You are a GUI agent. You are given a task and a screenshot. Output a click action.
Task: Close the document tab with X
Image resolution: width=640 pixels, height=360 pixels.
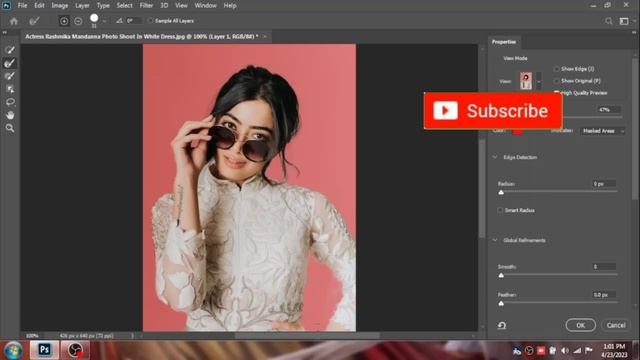[265, 36]
